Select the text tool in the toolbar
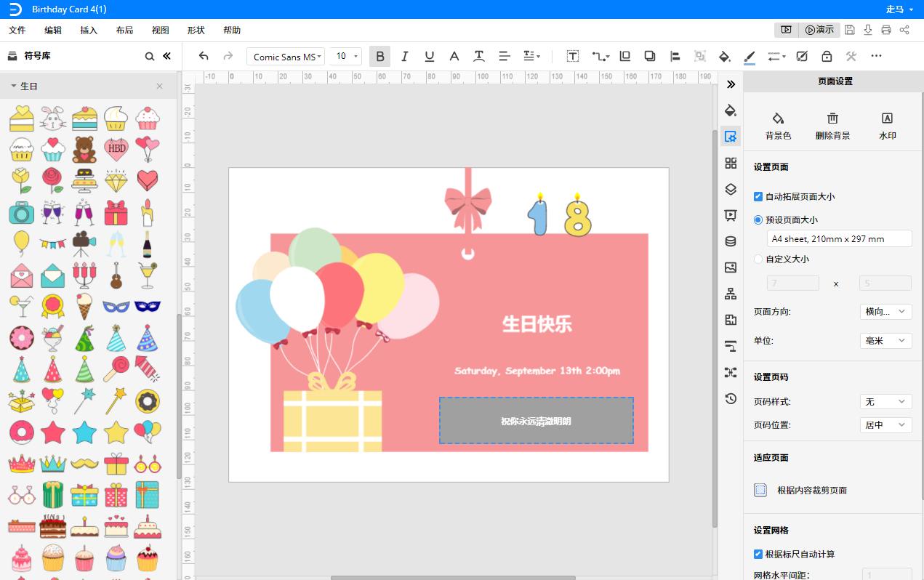924x580 pixels. [572, 56]
